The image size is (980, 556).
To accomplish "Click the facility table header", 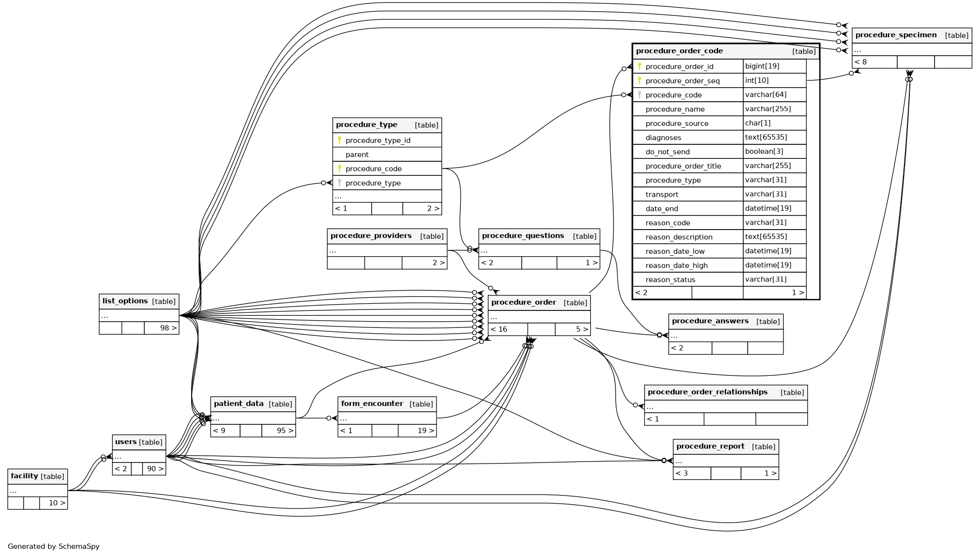I will pos(24,476).
